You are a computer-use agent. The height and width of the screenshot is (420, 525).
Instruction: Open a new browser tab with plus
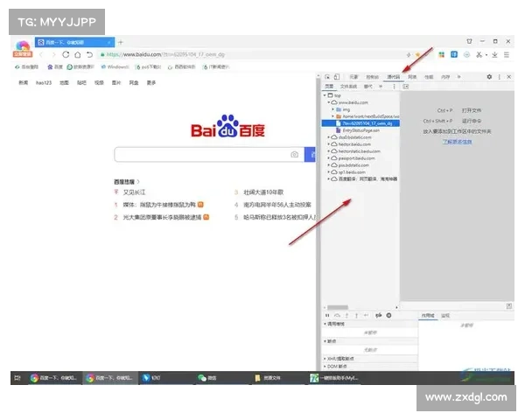121,42
